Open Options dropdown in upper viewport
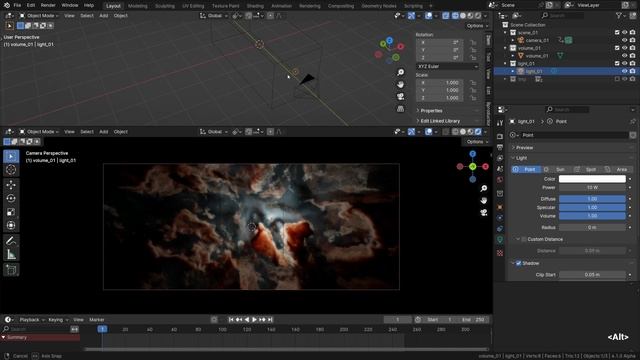This screenshot has width=640, height=360. 477,26
